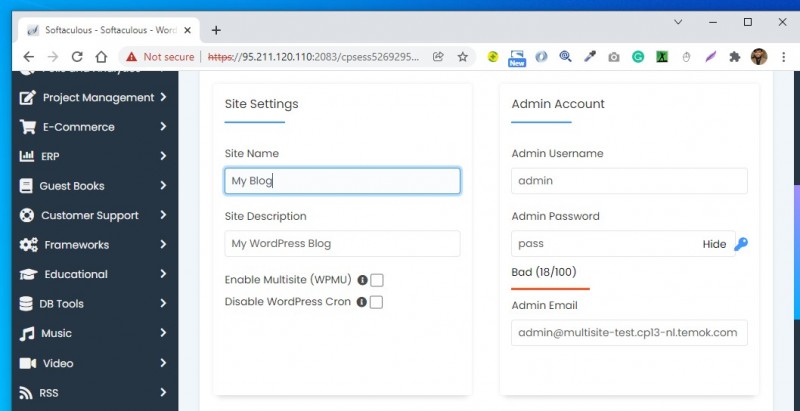Click info icon beside Disable WordPress Cron

362,301
